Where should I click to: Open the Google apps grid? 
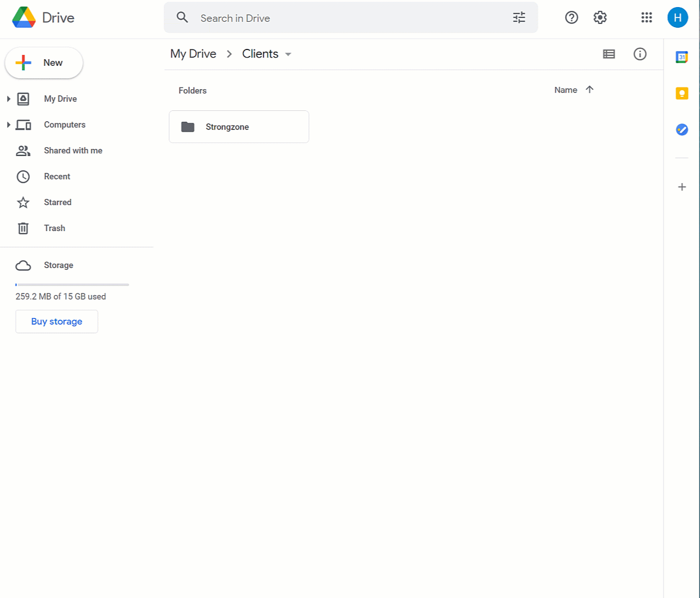pyautogui.click(x=646, y=17)
